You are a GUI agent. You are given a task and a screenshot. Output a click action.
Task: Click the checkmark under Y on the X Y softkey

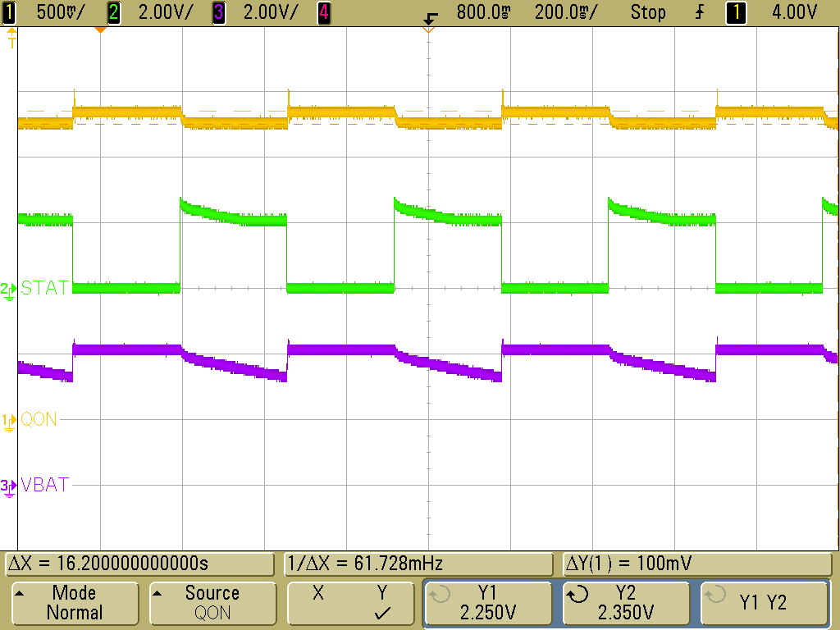pos(382,614)
